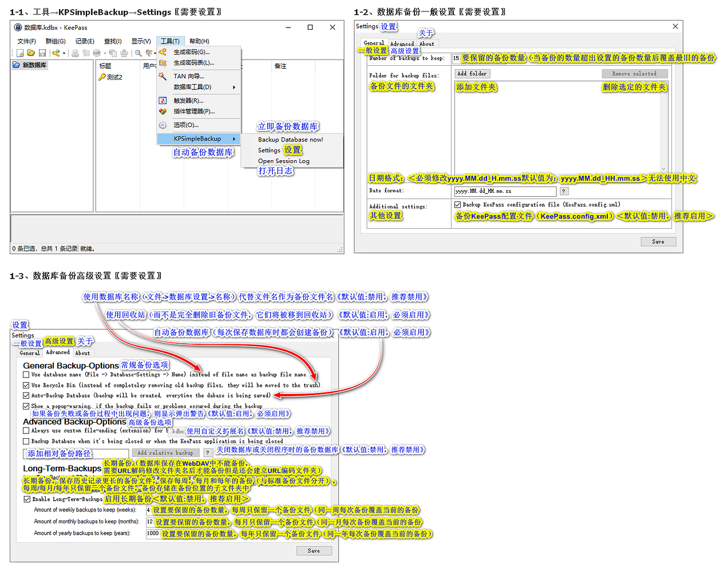The image size is (728, 572).
Task: Open the globe icon's dropdown arrow in toolbar
Action: click(105, 53)
